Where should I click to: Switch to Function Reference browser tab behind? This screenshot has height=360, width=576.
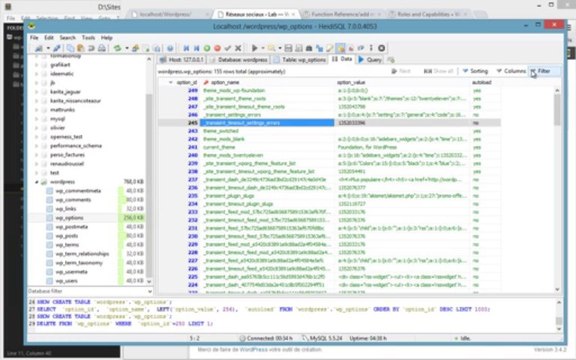click(x=342, y=14)
